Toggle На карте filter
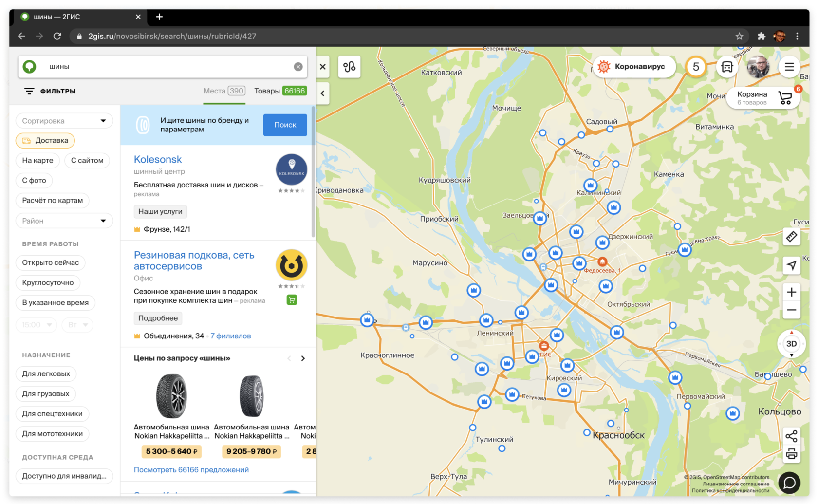The image size is (818, 504). point(37,161)
